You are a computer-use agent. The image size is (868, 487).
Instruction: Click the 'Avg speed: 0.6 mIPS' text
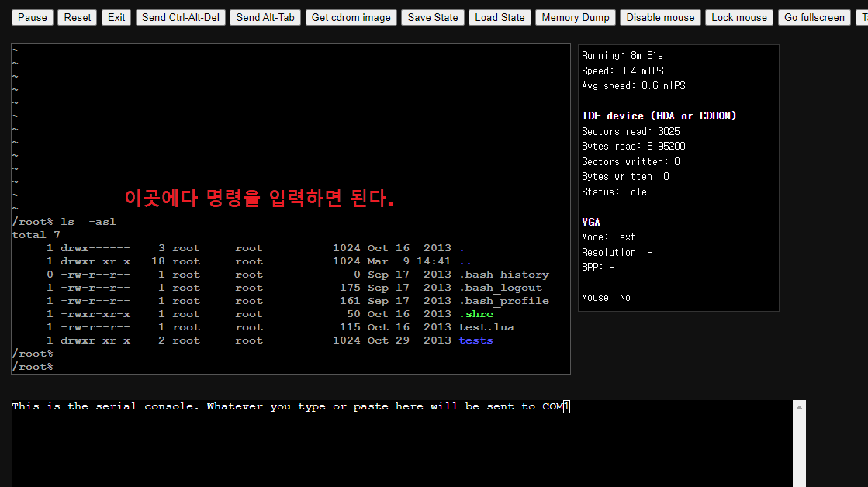pyautogui.click(x=633, y=86)
